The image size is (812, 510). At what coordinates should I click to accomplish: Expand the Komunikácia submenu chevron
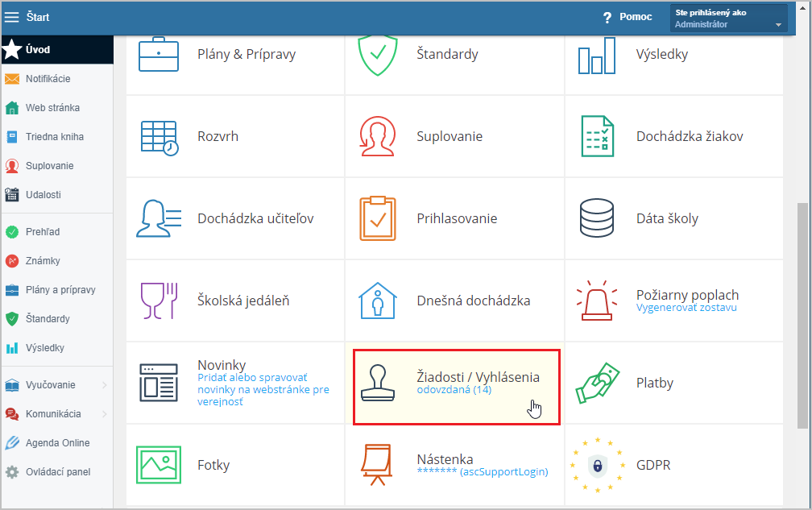click(104, 413)
